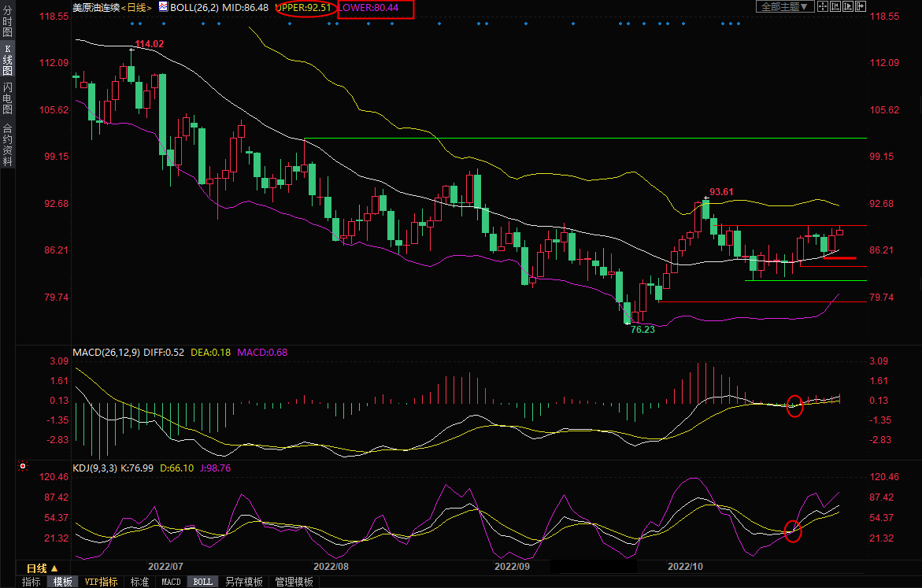This screenshot has width=922, height=588.
Task: Click the crosshair cursor icon at top right
Action: click(x=823, y=6)
